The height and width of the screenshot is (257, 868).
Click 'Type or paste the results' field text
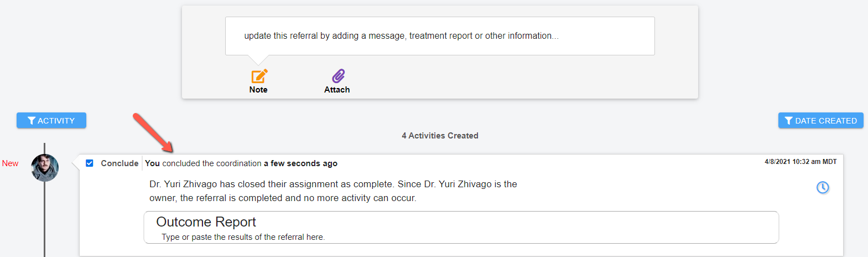(x=243, y=237)
